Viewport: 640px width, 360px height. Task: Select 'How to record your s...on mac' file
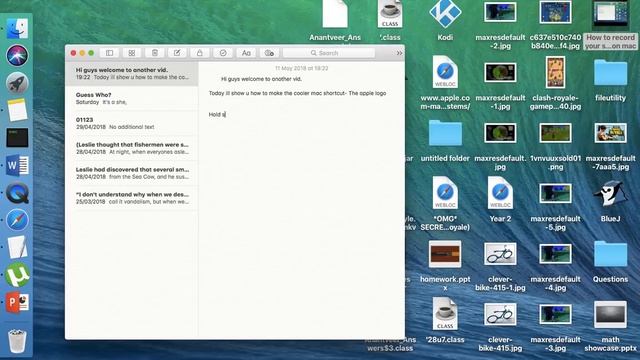pyautogui.click(x=610, y=14)
